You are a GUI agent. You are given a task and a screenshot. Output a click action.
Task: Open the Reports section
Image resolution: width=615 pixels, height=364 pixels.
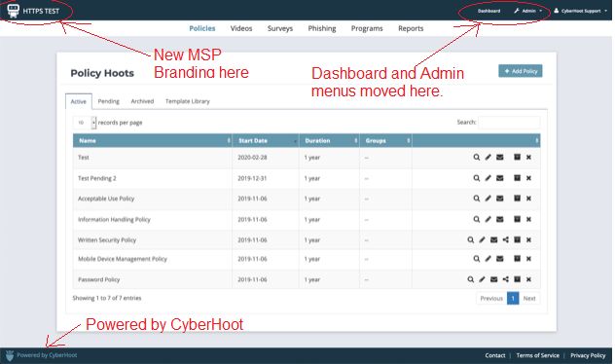click(411, 28)
